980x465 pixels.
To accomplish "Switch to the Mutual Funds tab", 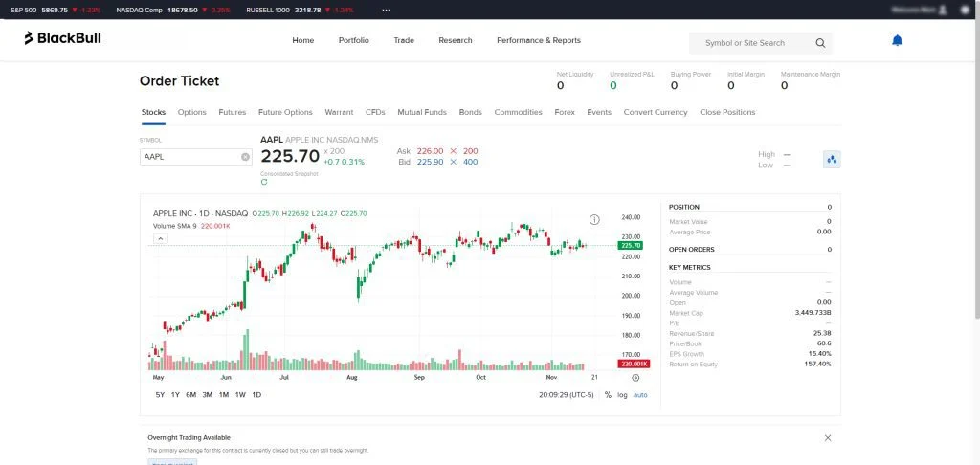I will coord(422,113).
